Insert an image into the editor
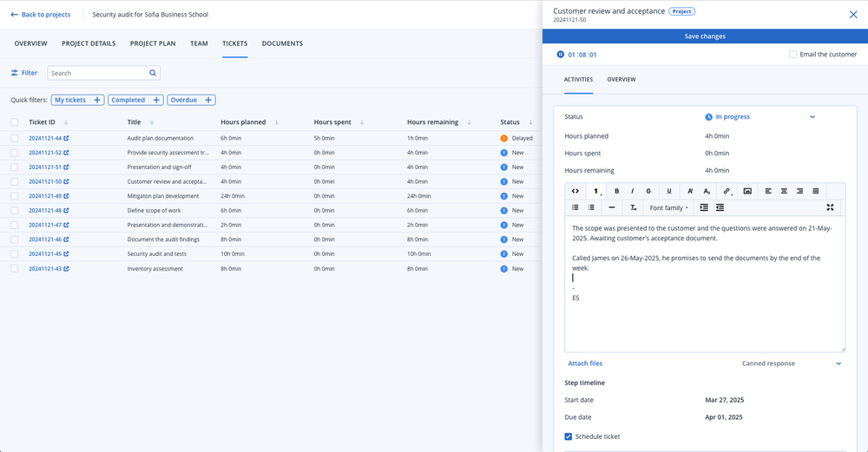Image resolution: width=868 pixels, height=452 pixels. tap(747, 191)
